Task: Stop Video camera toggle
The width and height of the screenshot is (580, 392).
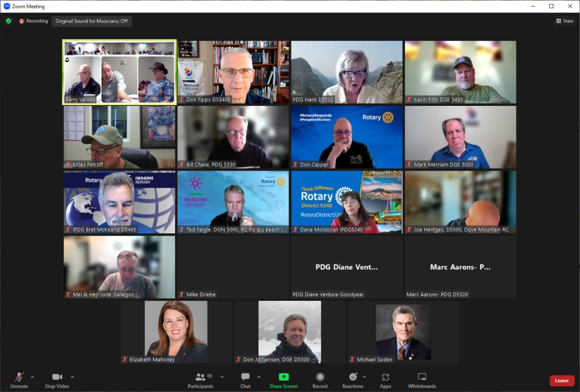Action: click(x=57, y=380)
